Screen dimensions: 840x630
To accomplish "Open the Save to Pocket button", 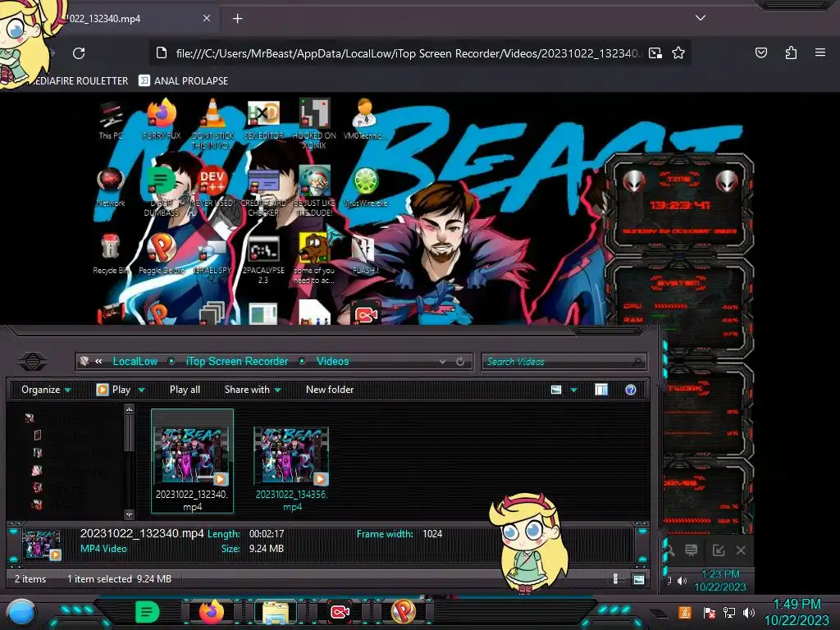I will (x=760, y=52).
